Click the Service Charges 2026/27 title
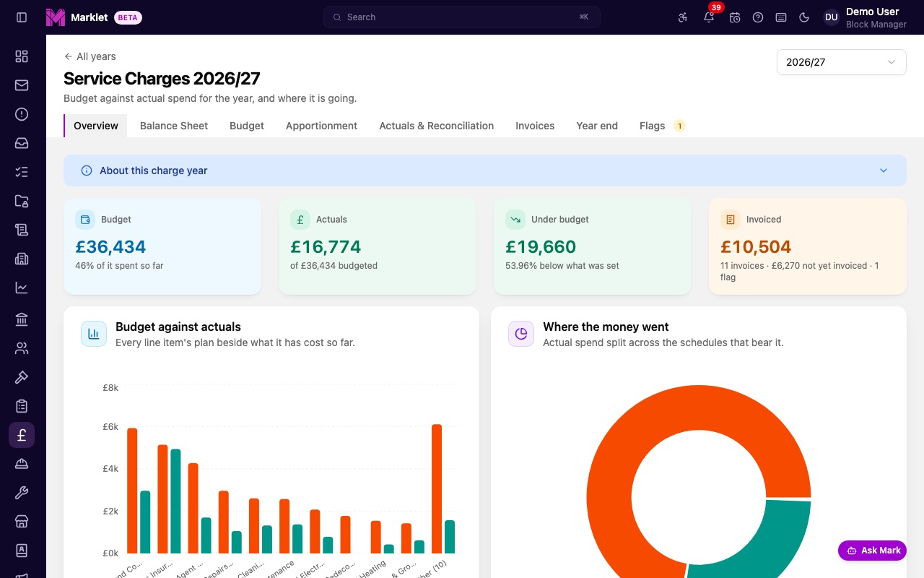Image resolution: width=924 pixels, height=578 pixels. (162, 79)
